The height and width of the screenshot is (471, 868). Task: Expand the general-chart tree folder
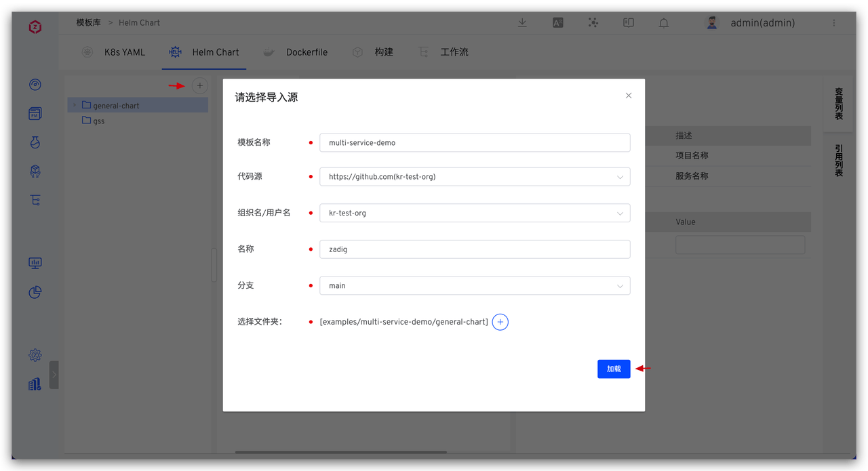click(x=75, y=105)
